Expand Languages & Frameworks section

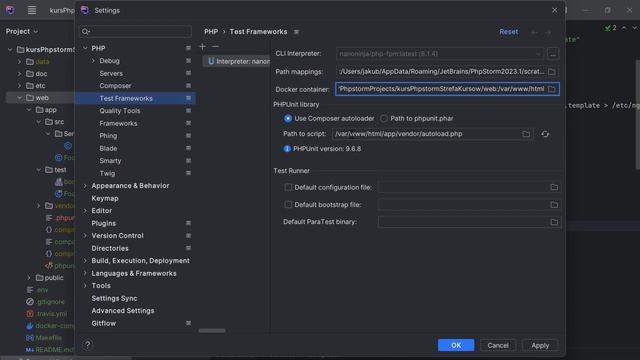pyautogui.click(x=85, y=273)
